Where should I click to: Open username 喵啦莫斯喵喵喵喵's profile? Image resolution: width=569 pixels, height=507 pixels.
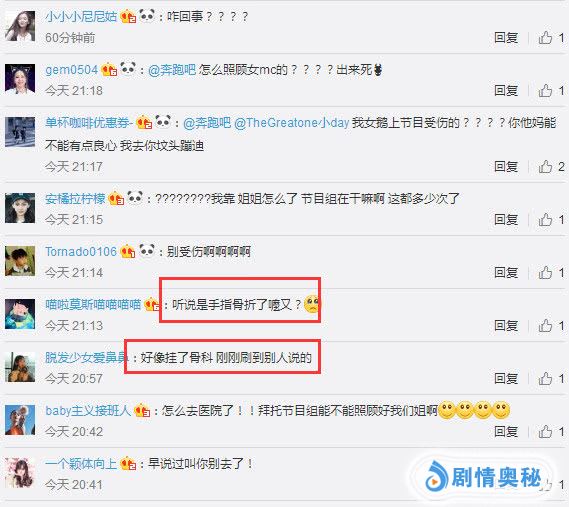coord(93,304)
